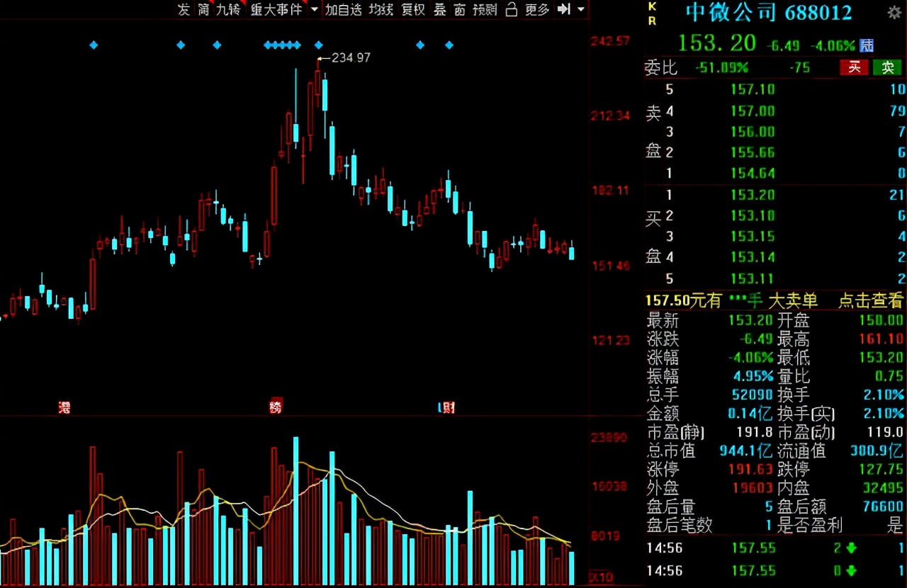The image size is (907, 588).
Task: Click the 盘后额 value 76600
Action: (x=883, y=507)
